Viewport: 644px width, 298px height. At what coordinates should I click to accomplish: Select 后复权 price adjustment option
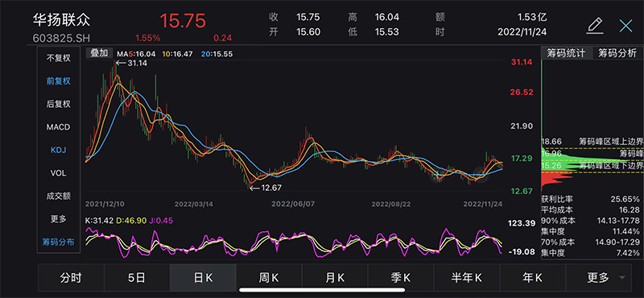58,104
